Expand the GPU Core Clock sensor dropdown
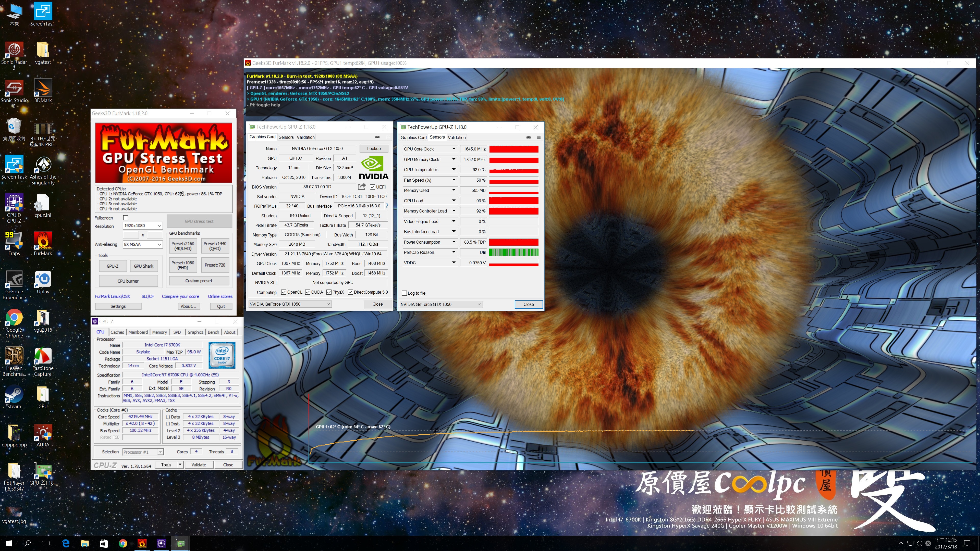The width and height of the screenshot is (980, 551). (x=454, y=149)
